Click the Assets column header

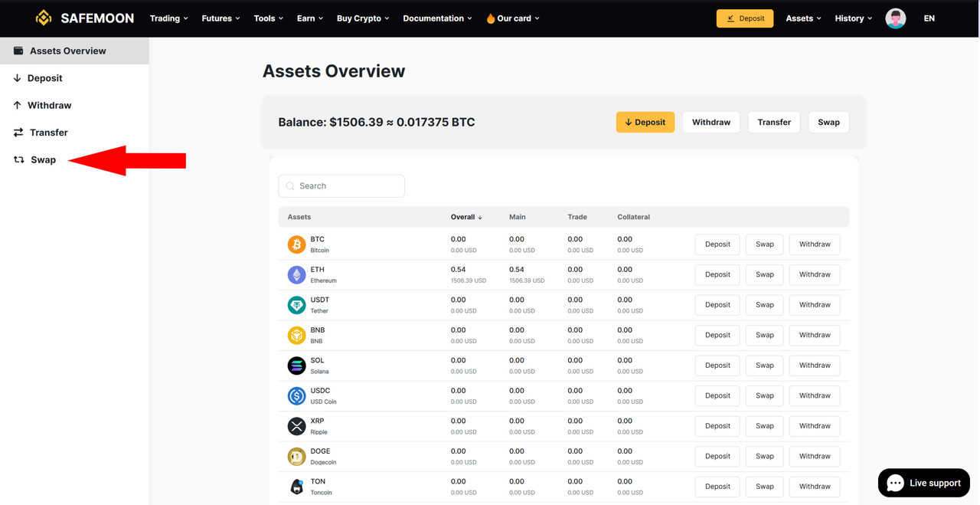pyautogui.click(x=299, y=217)
